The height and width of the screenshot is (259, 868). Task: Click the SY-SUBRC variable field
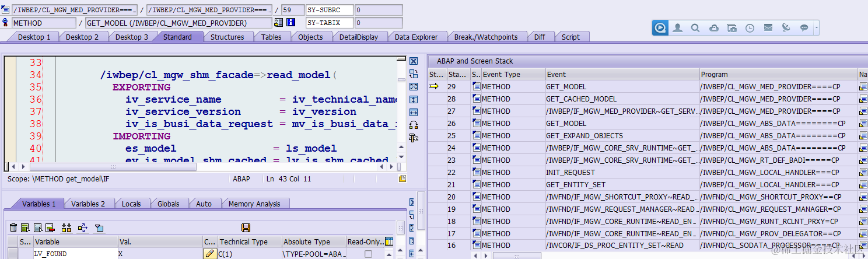[x=330, y=10]
